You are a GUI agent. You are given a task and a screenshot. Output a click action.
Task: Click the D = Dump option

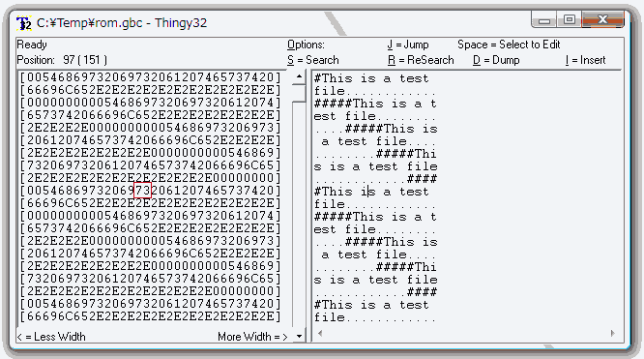[496, 60]
